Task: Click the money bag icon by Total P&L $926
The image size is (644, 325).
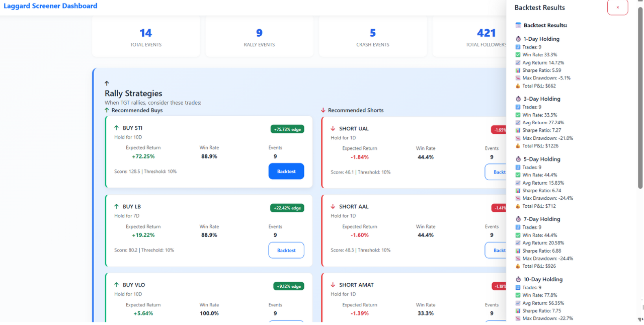Action: [x=518, y=266]
